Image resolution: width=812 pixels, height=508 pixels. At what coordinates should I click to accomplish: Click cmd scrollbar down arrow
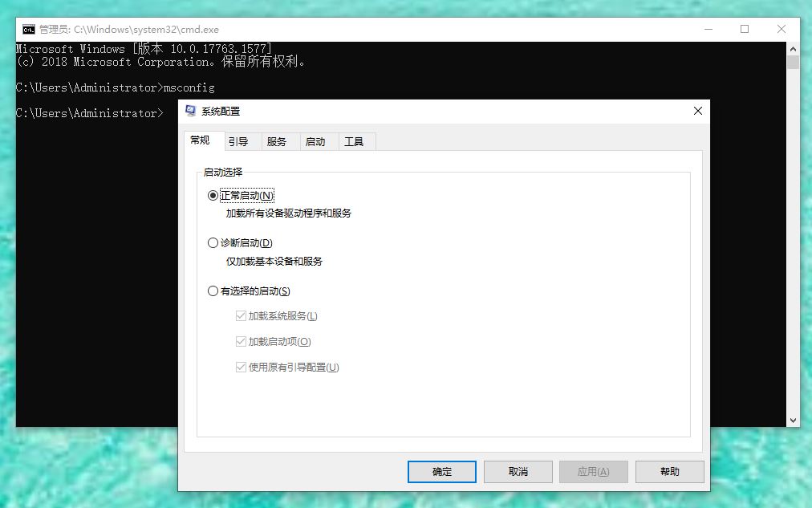click(793, 421)
